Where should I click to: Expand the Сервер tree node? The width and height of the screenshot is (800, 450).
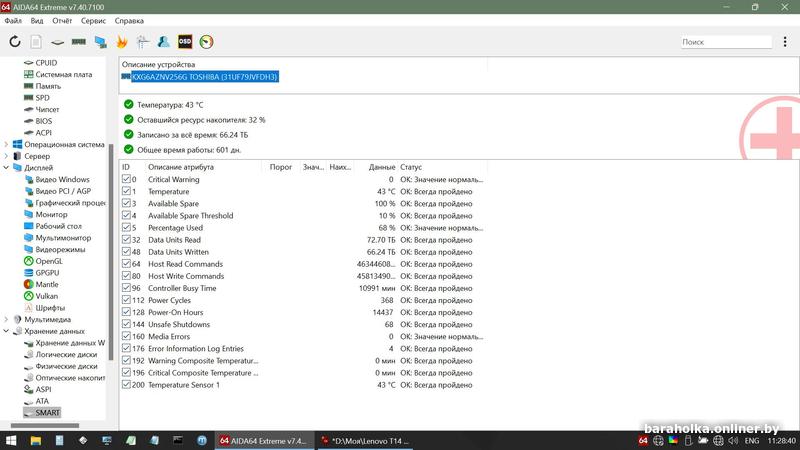(6, 156)
